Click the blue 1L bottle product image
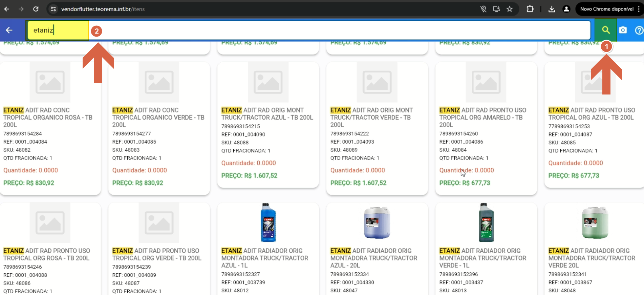 pos(268,223)
